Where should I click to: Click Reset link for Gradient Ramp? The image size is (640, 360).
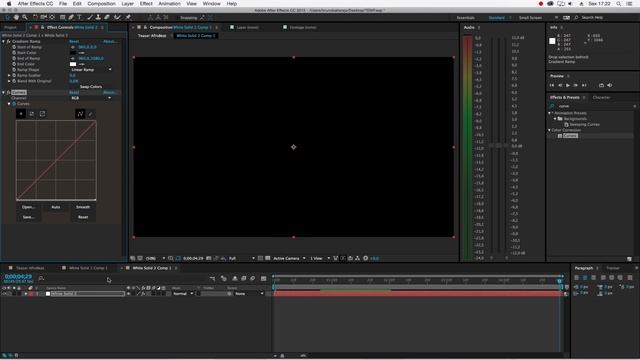pyautogui.click(x=74, y=41)
